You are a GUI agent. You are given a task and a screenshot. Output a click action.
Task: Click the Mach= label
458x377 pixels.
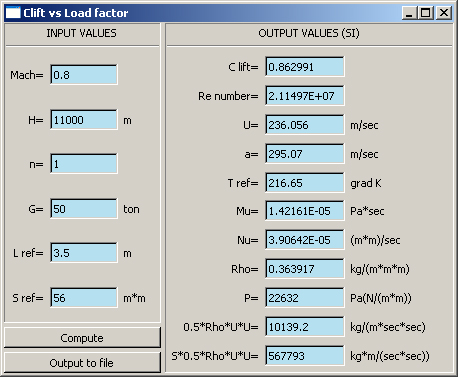pos(27,75)
